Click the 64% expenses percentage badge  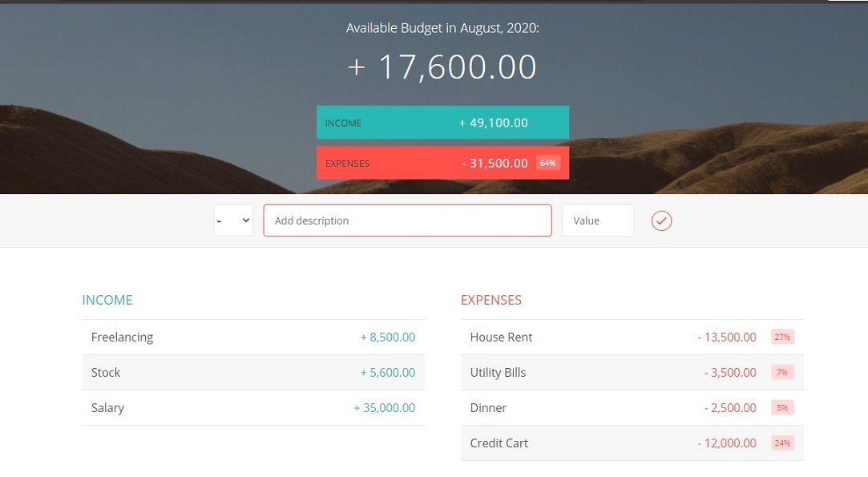(x=548, y=163)
